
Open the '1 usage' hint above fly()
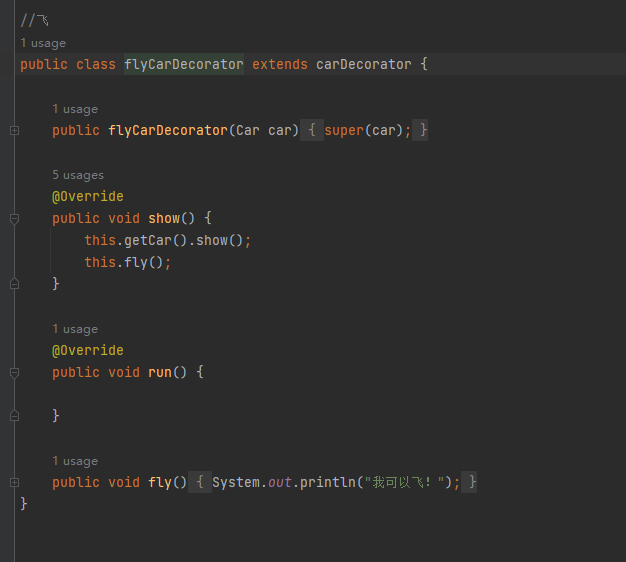[x=75, y=461]
